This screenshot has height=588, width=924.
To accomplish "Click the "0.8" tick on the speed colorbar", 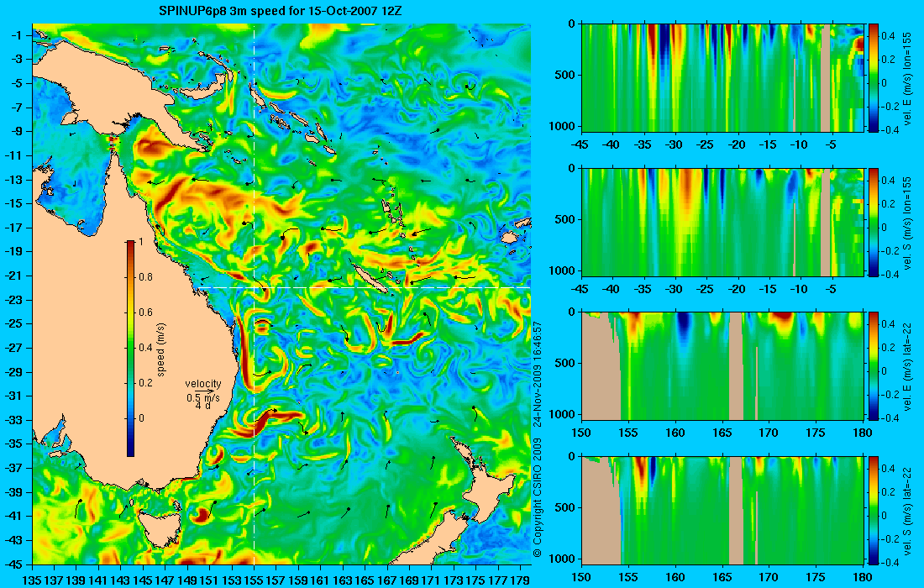I will 145,277.
